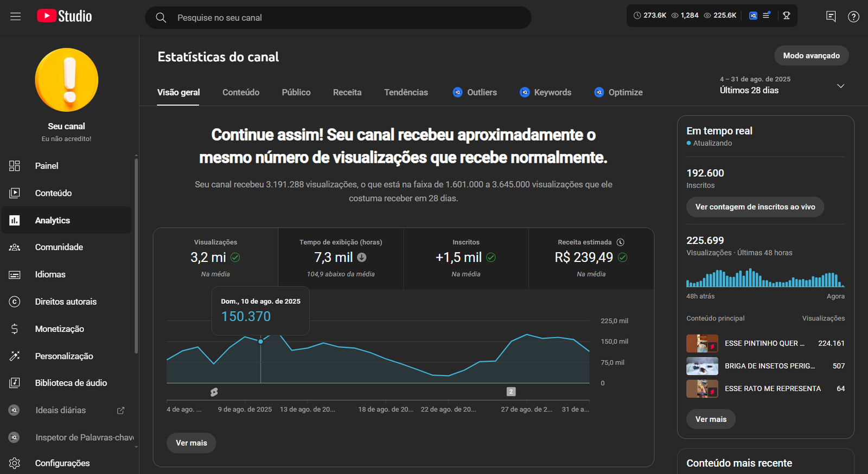Open Conteúdo in the left sidebar

66,193
